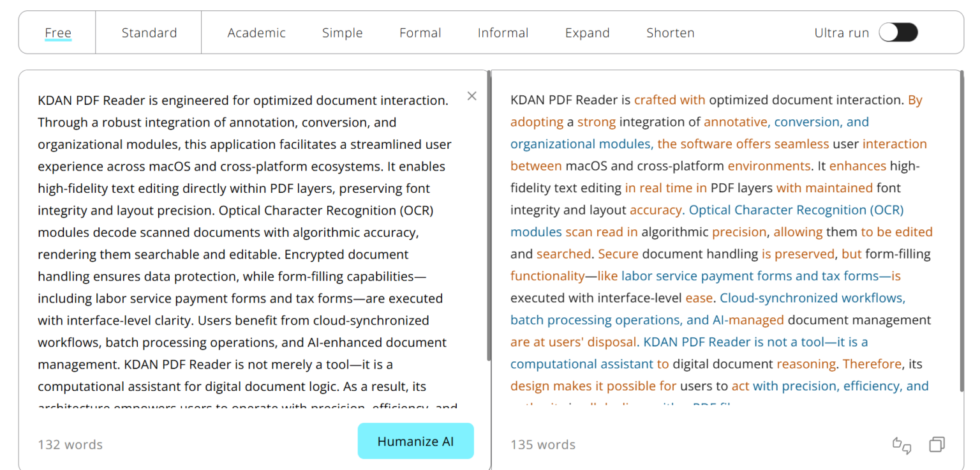This screenshot has height=470, width=980.
Task: Choose the Simple mode
Action: (x=342, y=33)
